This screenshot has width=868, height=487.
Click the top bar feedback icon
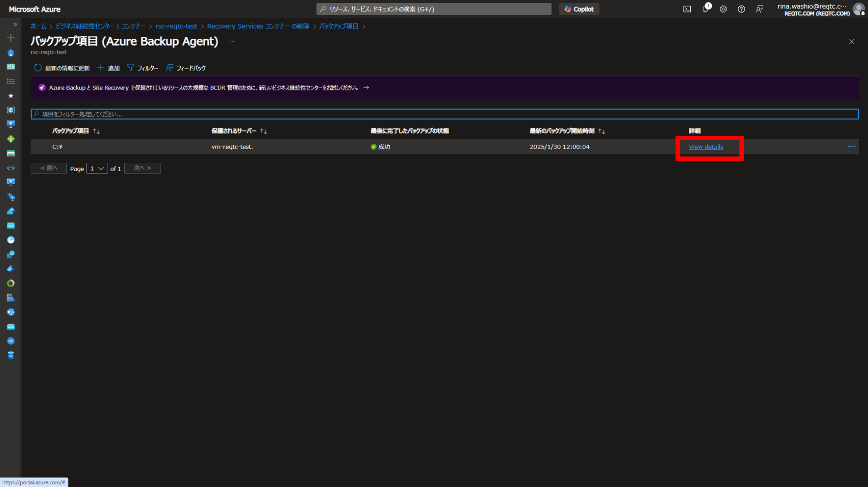coord(759,9)
